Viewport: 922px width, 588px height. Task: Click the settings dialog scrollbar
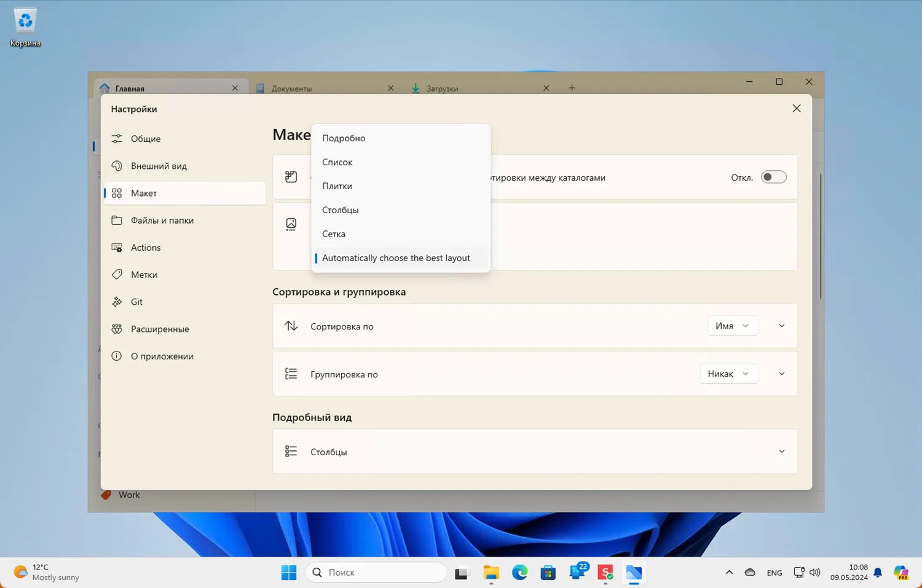[821, 237]
